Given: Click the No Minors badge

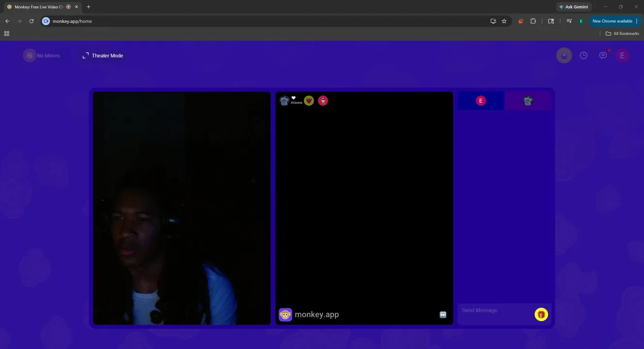Looking at the screenshot, I should coord(42,56).
